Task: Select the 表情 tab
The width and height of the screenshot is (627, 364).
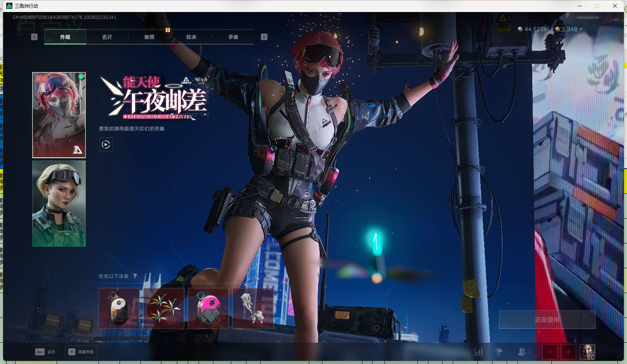Action: coord(149,37)
